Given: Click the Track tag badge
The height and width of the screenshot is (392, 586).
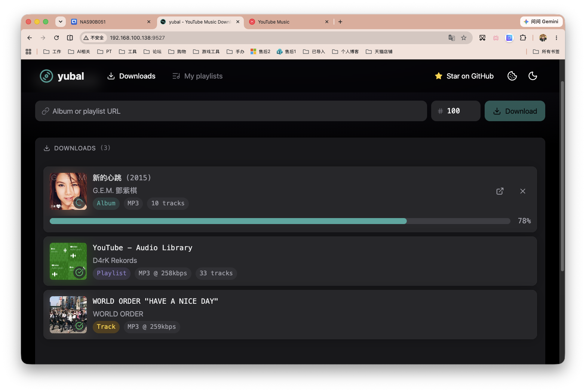Looking at the screenshot, I should (x=106, y=327).
